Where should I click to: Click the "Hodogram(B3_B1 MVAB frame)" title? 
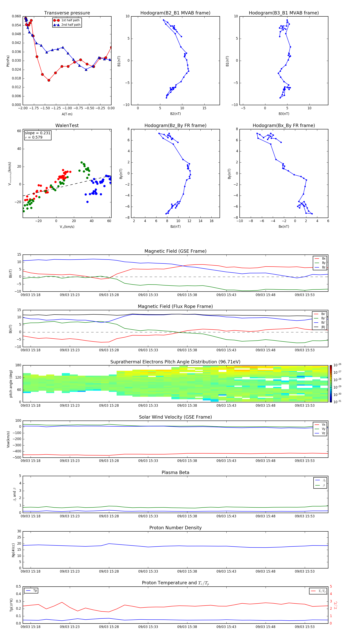point(284,13)
